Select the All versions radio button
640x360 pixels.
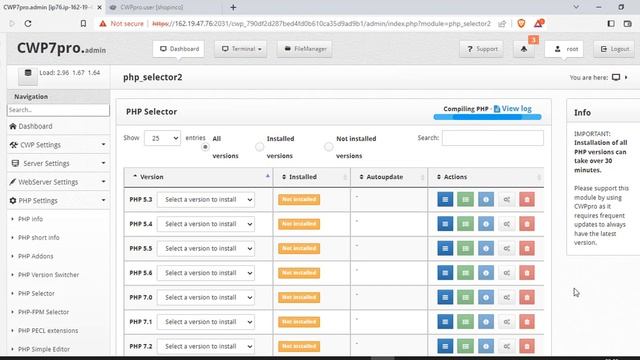pos(205,147)
